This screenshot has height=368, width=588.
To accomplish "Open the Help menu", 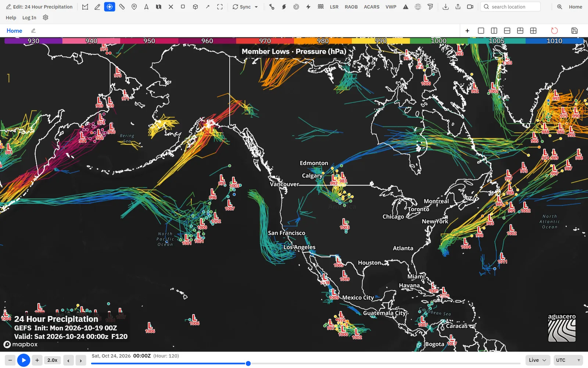I will tap(11, 17).
